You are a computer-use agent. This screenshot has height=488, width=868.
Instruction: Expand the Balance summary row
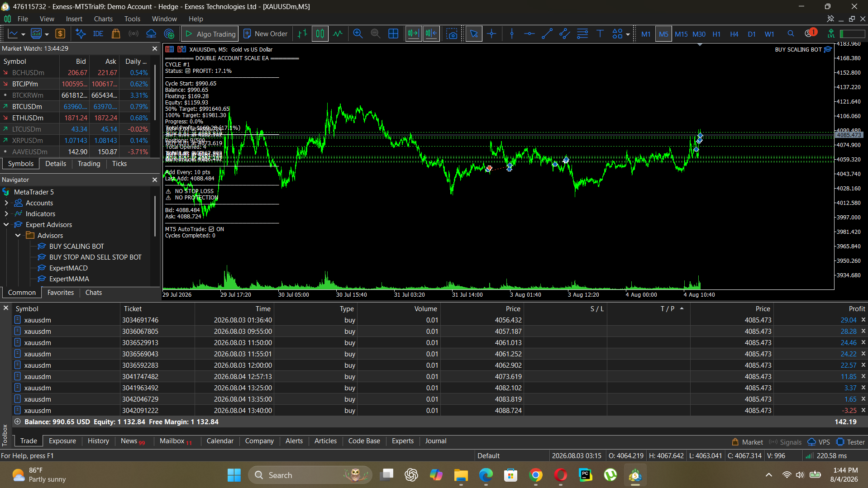[x=18, y=422]
